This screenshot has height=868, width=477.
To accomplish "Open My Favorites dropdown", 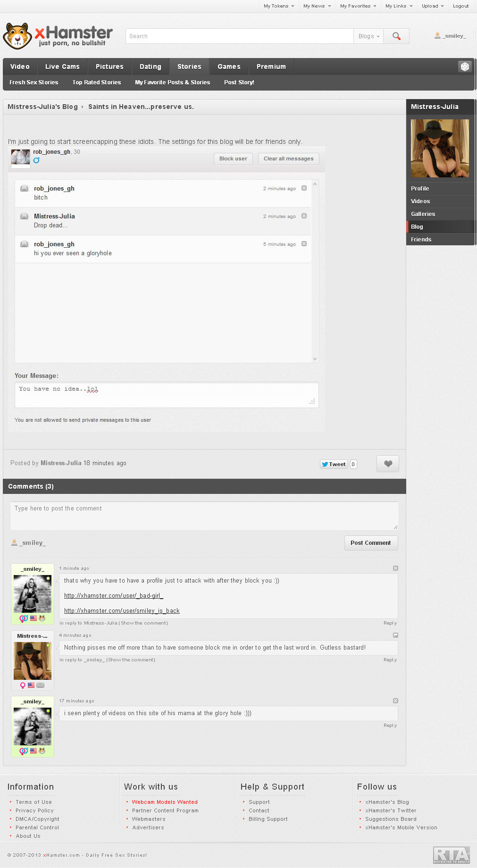I will tap(358, 6).
